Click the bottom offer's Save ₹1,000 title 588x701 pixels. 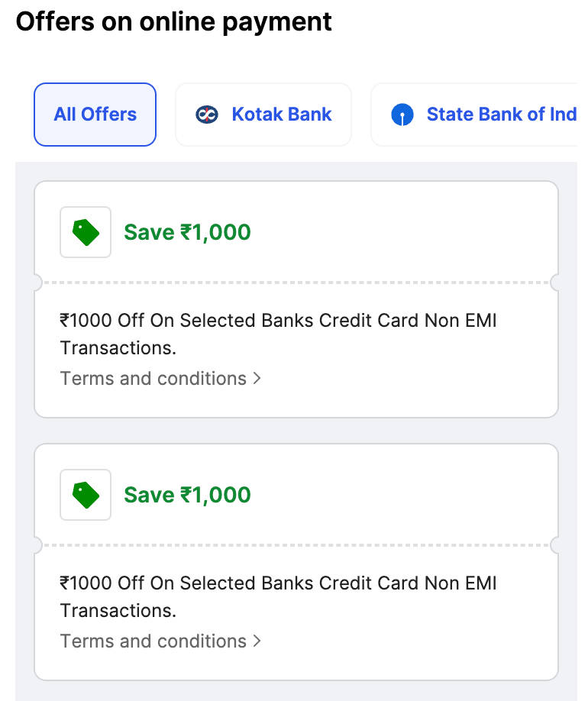[x=187, y=495]
